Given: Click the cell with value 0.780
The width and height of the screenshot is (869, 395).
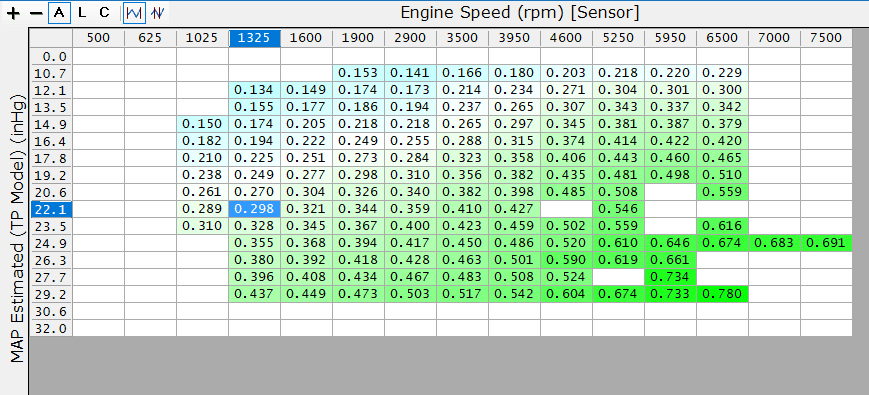Looking at the screenshot, I should (723, 294).
